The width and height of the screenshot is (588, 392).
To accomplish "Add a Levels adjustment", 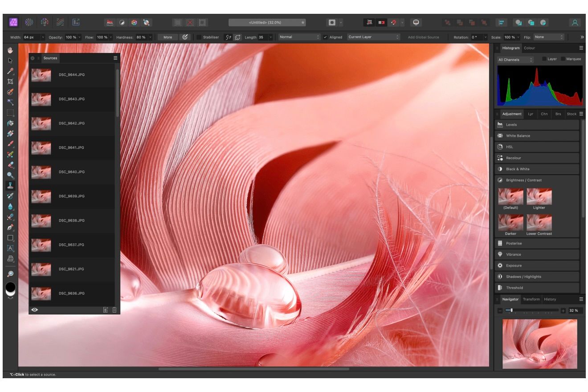I will coord(537,125).
